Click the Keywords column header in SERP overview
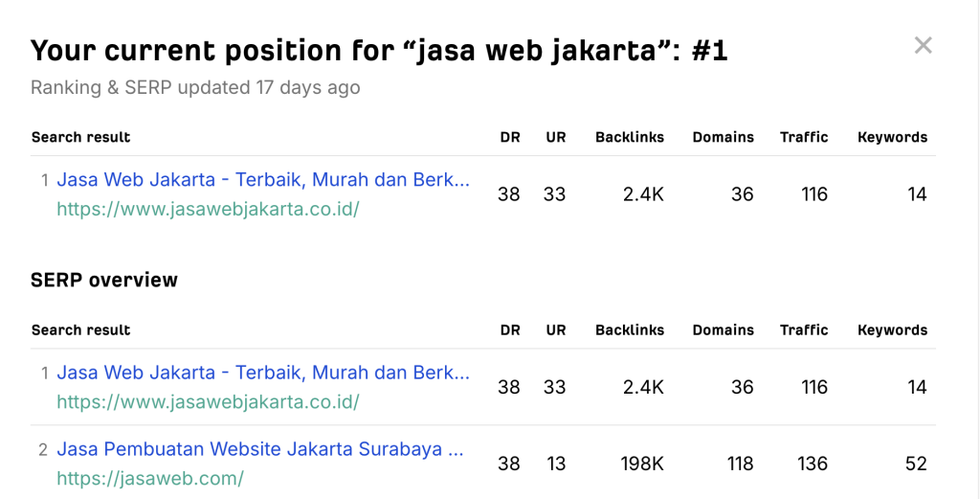 point(893,330)
